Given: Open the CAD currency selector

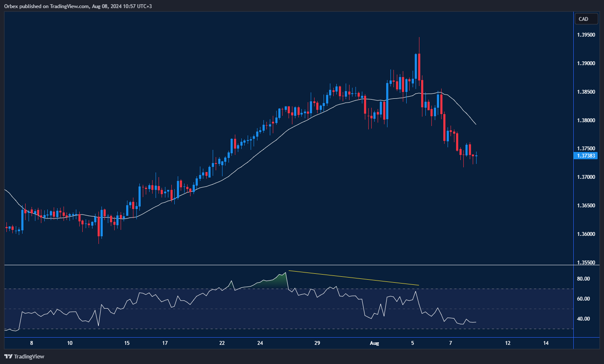Looking at the screenshot, I should (583, 19).
